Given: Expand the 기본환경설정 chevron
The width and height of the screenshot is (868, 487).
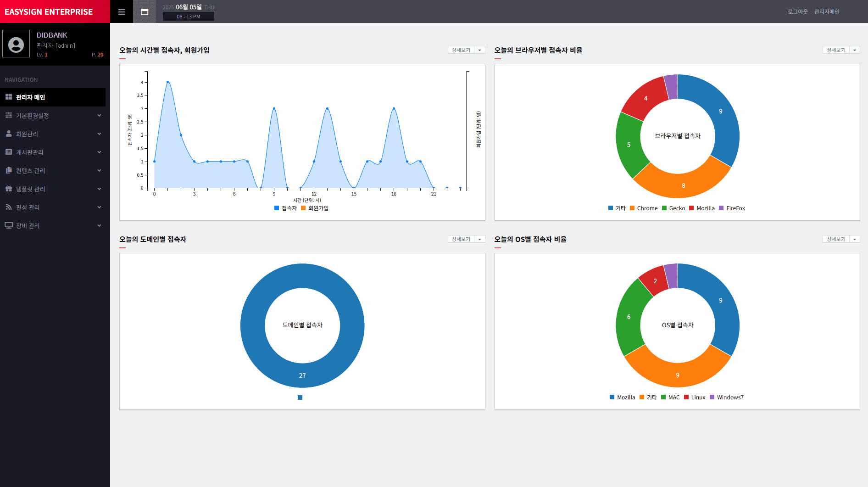Looking at the screenshot, I should [x=99, y=116].
